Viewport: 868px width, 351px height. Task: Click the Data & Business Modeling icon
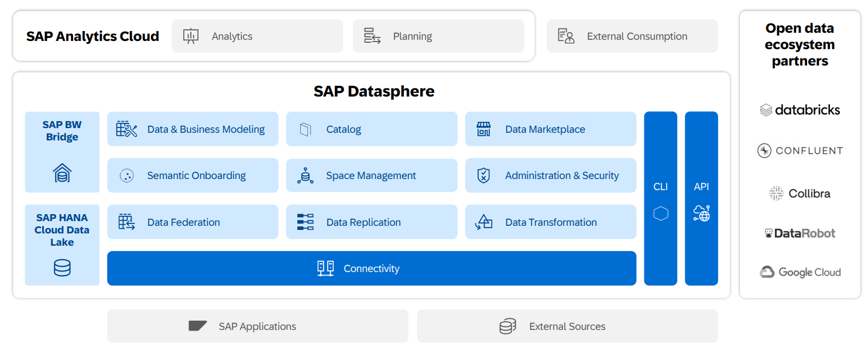click(x=127, y=129)
